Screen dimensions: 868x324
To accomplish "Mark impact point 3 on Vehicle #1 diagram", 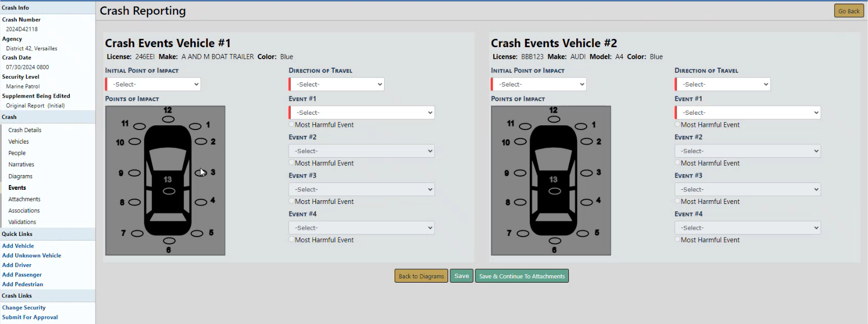I will 201,172.
